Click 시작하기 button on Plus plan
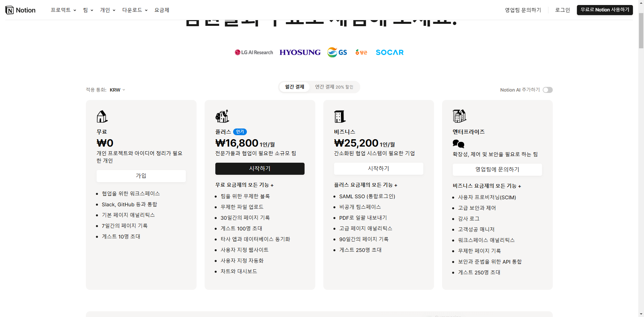This screenshot has height=317, width=644. pyautogui.click(x=260, y=168)
